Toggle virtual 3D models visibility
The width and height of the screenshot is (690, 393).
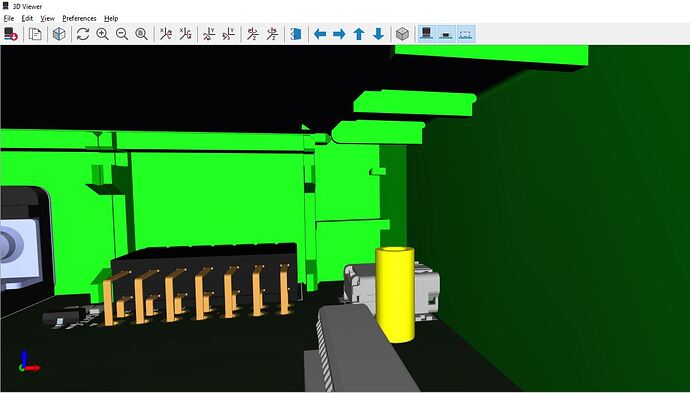pos(466,34)
